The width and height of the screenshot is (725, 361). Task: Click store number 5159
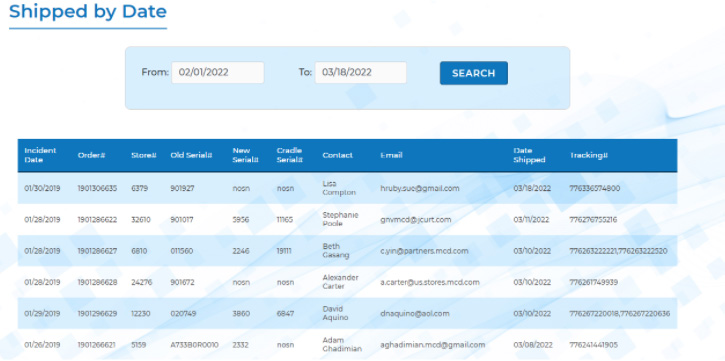pos(138,345)
